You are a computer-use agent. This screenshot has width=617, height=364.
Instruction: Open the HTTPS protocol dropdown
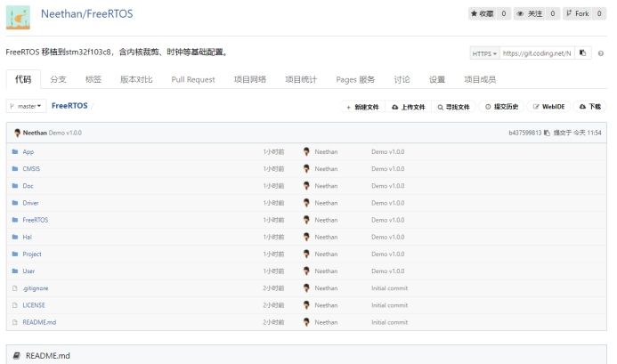484,53
